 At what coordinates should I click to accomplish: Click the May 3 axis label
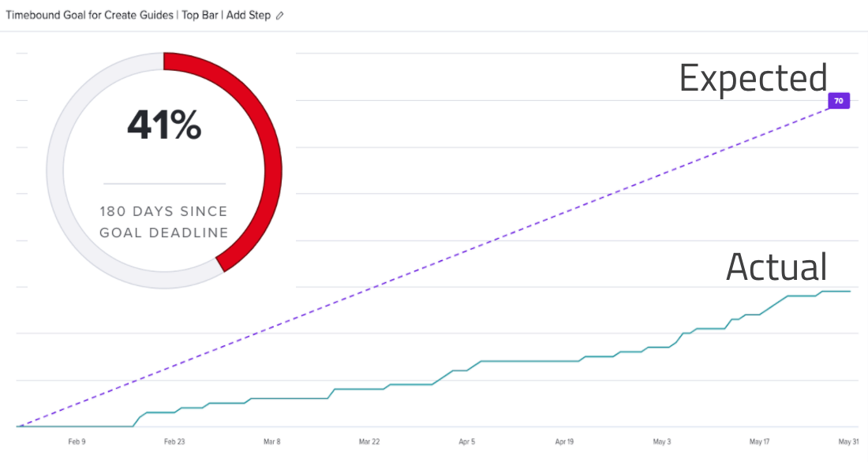(x=661, y=442)
